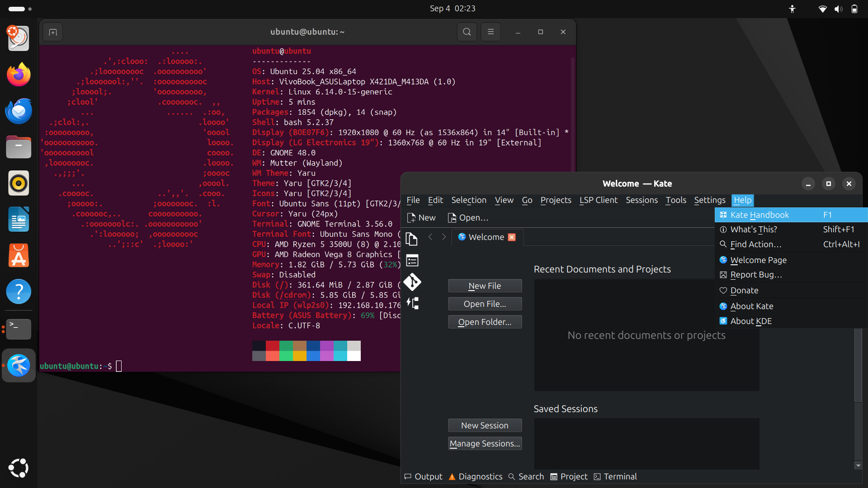The image size is (868, 488).
Task: Open App Center from the dock
Action: (19, 256)
